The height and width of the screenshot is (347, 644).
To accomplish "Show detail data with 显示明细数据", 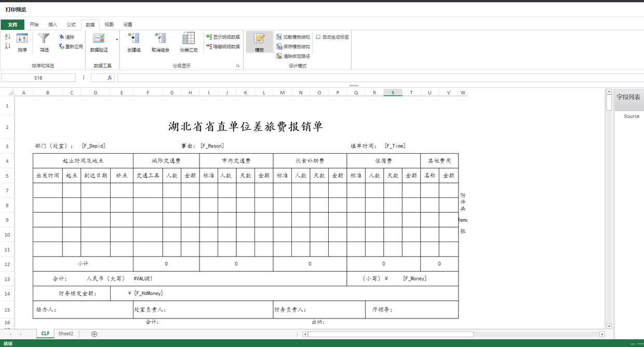I will click(223, 37).
